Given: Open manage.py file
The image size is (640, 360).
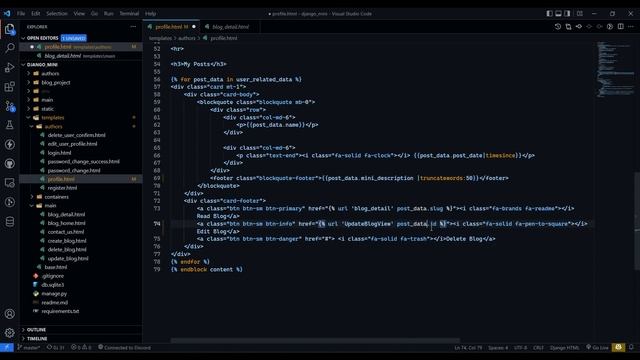Looking at the screenshot, I should [x=54, y=293].
